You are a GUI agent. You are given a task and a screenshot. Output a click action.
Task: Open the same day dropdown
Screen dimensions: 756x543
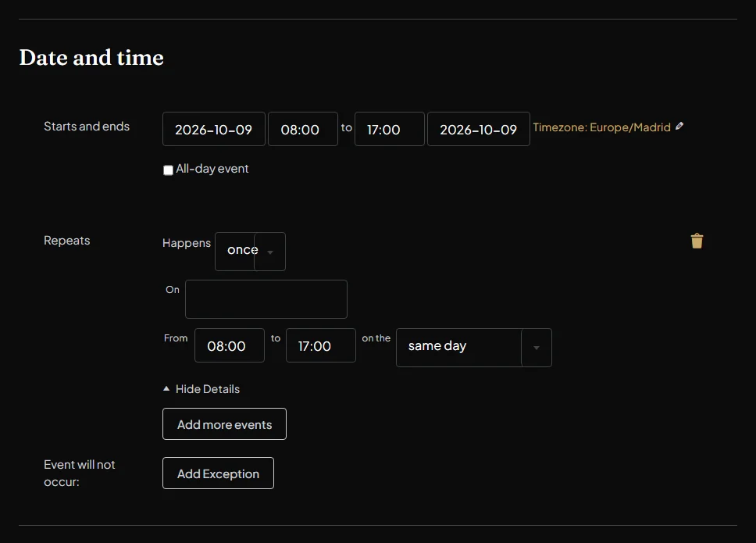474,348
